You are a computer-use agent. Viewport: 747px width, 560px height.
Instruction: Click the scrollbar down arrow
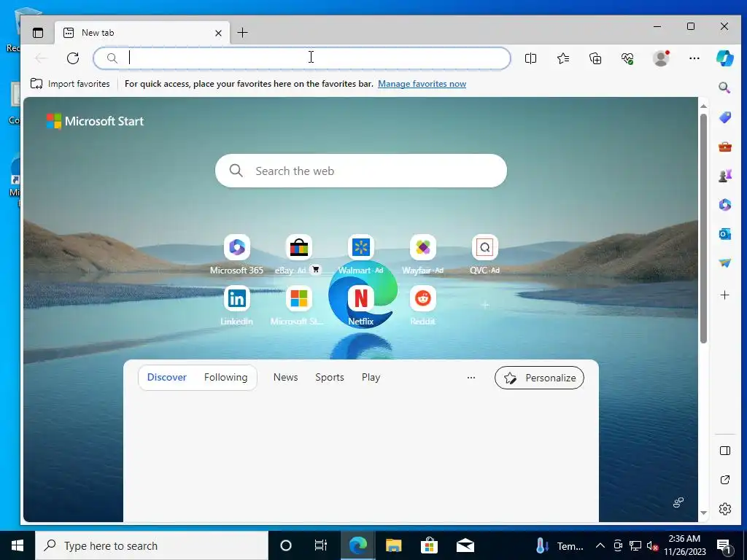tap(704, 513)
